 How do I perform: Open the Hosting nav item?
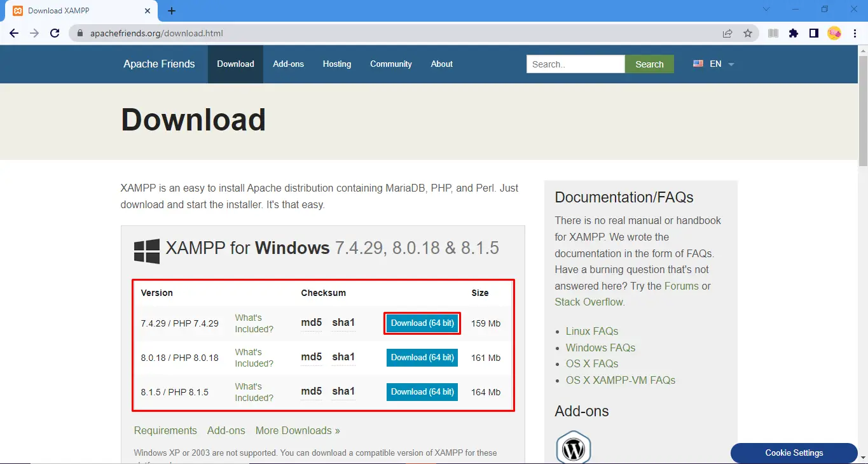[337, 64]
